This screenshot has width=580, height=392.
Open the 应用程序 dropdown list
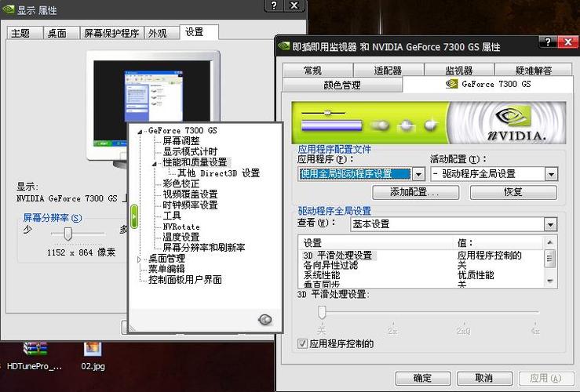click(418, 173)
